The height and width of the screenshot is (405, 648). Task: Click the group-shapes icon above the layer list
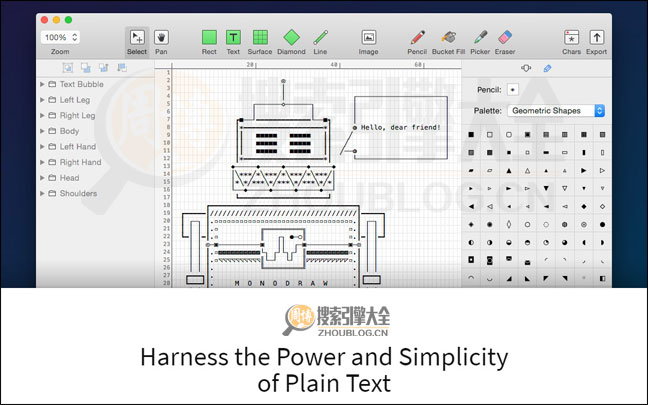pos(67,68)
